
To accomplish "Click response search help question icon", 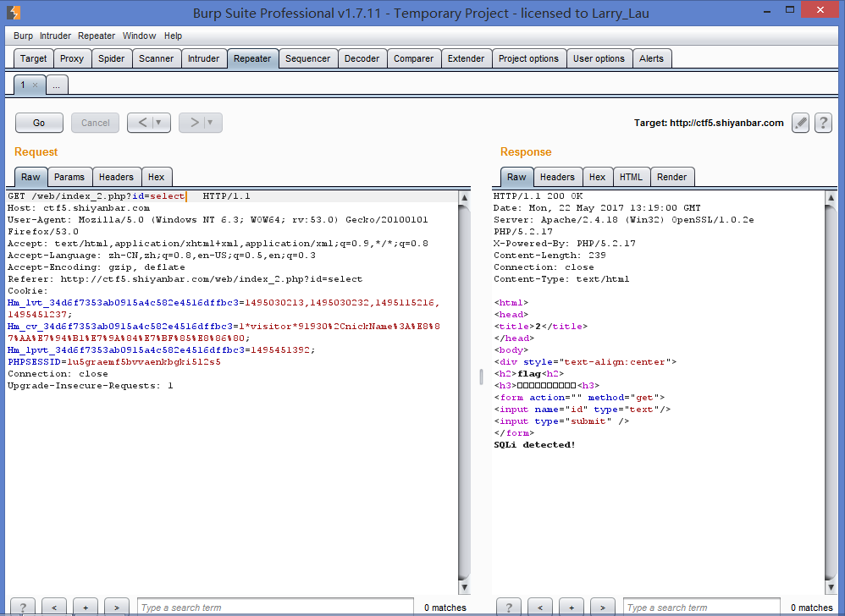I will point(509,608).
